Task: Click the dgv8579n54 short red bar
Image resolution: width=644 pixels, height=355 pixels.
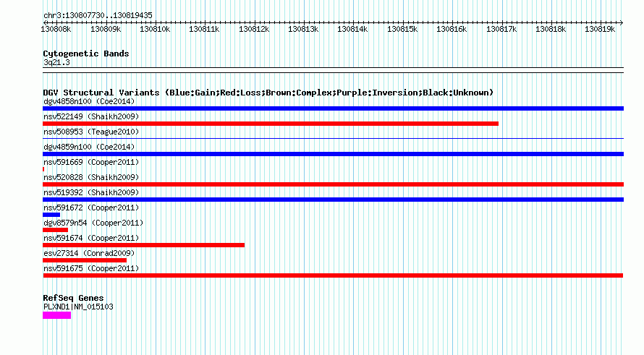Action: 56,230
